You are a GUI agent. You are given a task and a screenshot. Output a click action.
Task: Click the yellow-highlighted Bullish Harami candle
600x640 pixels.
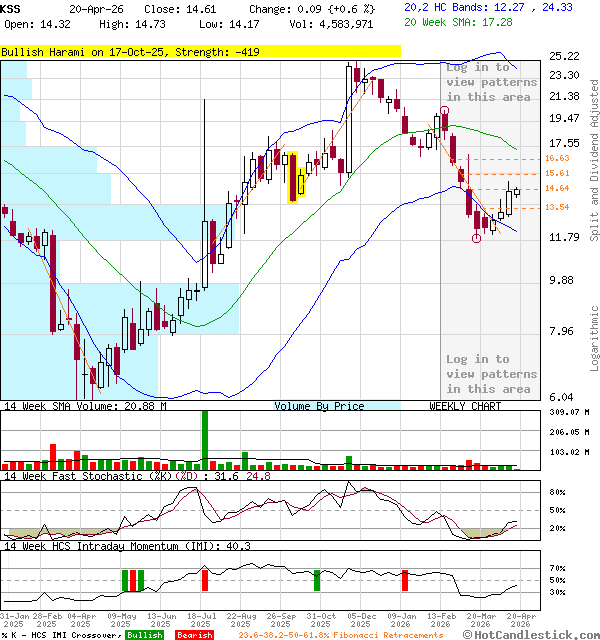(x=295, y=177)
